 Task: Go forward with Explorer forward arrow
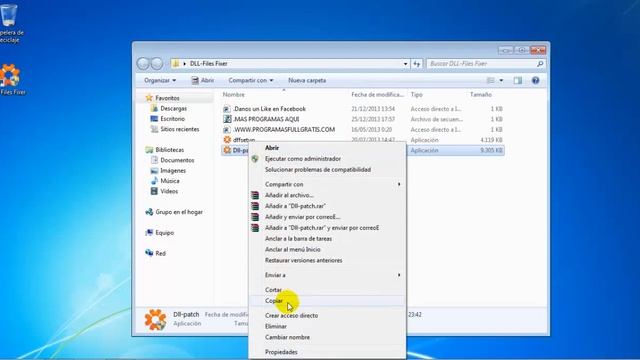click(x=157, y=64)
